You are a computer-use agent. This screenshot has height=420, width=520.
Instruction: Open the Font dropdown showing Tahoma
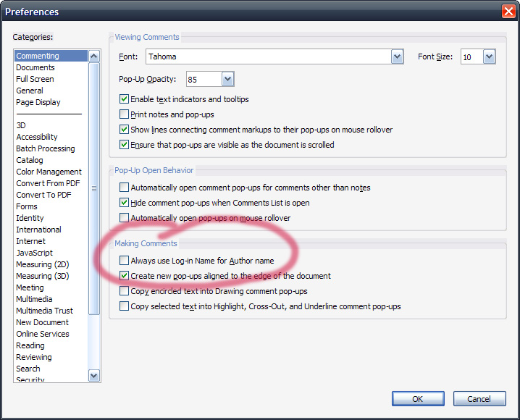pos(397,56)
